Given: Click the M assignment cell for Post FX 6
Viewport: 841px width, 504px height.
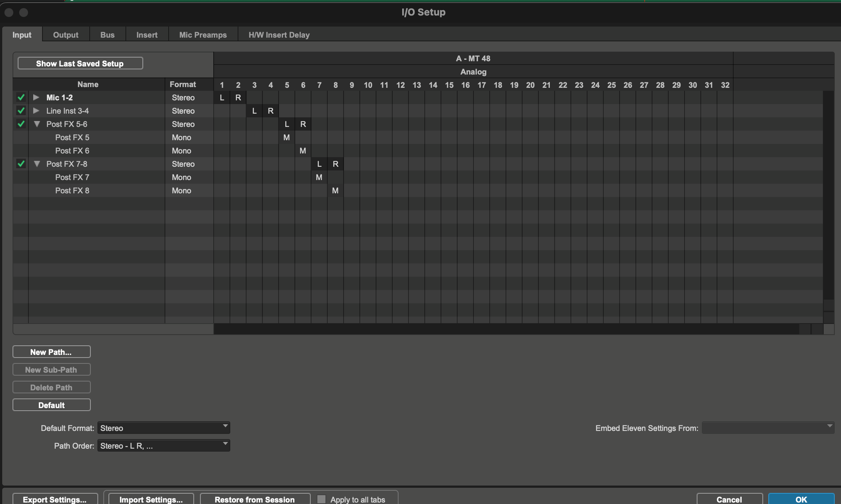Looking at the screenshot, I should (303, 151).
